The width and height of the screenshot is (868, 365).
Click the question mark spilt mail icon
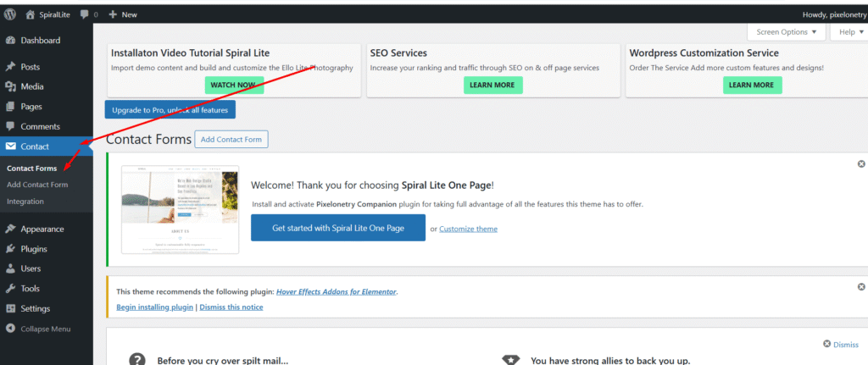[x=136, y=360]
